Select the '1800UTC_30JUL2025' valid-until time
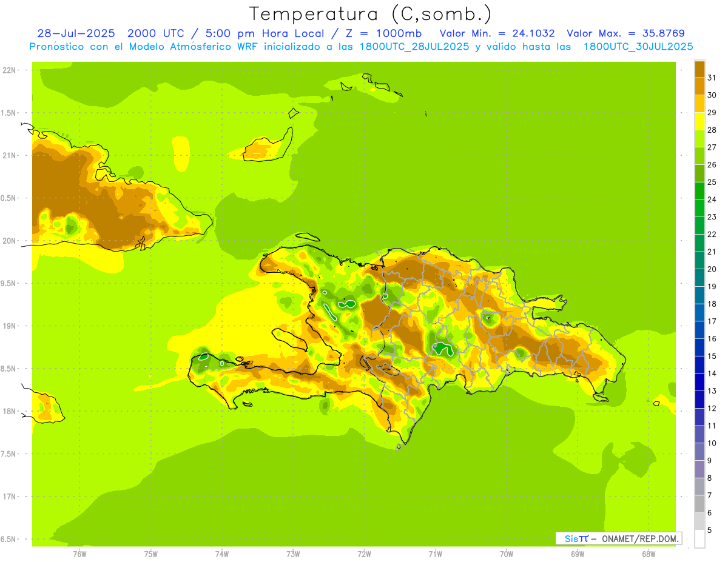 click(638, 47)
